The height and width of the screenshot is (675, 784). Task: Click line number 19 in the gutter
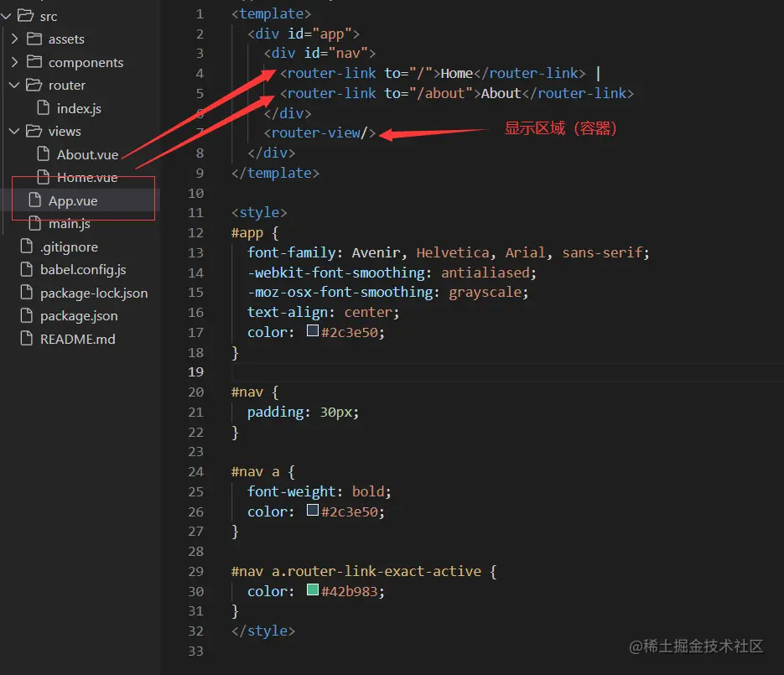pyautogui.click(x=196, y=372)
